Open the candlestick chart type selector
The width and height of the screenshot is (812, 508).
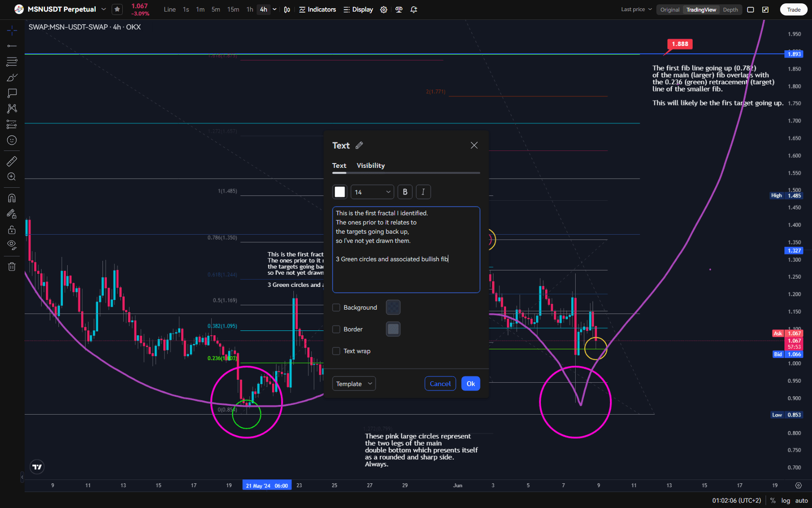[x=287, y=10]
